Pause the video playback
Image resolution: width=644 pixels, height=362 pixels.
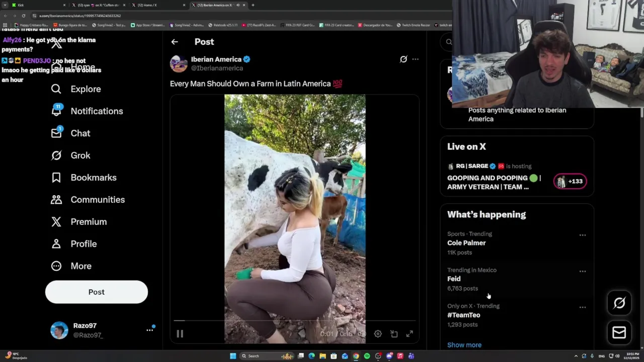180,334
